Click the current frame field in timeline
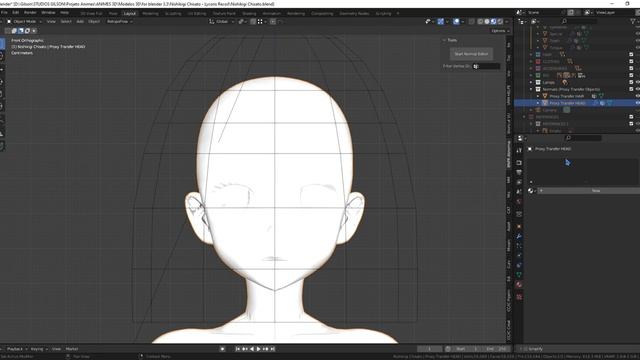 pyautogui.click(x=429, y=349)
